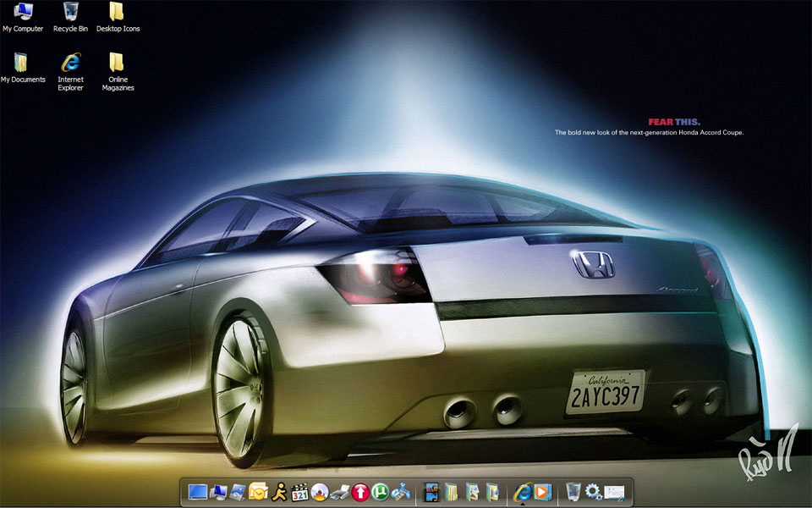Open the Online Magazines folder

(x=118, y=72)
